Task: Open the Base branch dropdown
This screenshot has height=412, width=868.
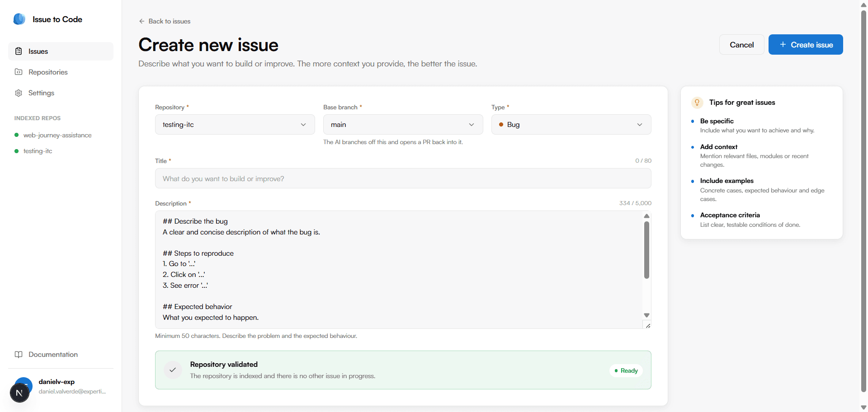Action: [x=403, y=124]
